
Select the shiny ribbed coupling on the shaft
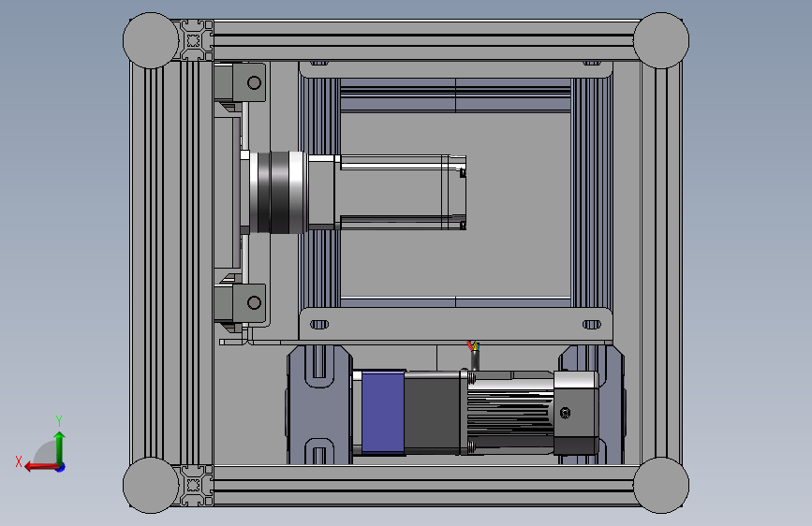(278, 193)
